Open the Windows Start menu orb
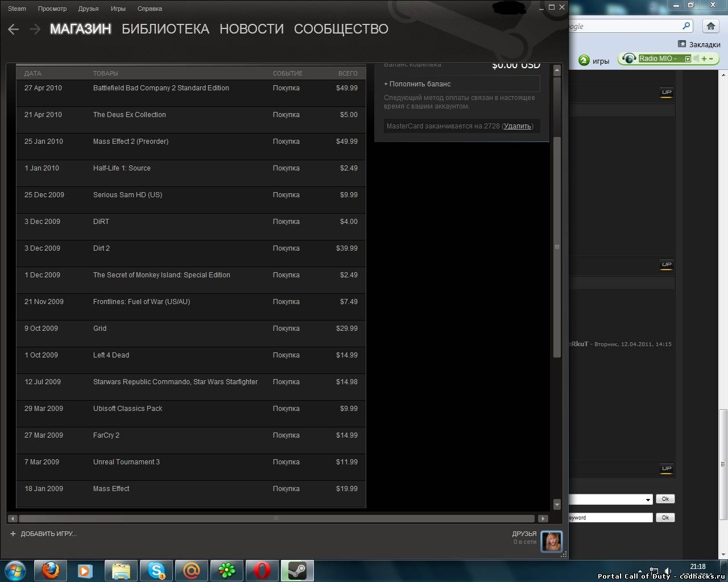Screen dimensions: 728x582 15,570
